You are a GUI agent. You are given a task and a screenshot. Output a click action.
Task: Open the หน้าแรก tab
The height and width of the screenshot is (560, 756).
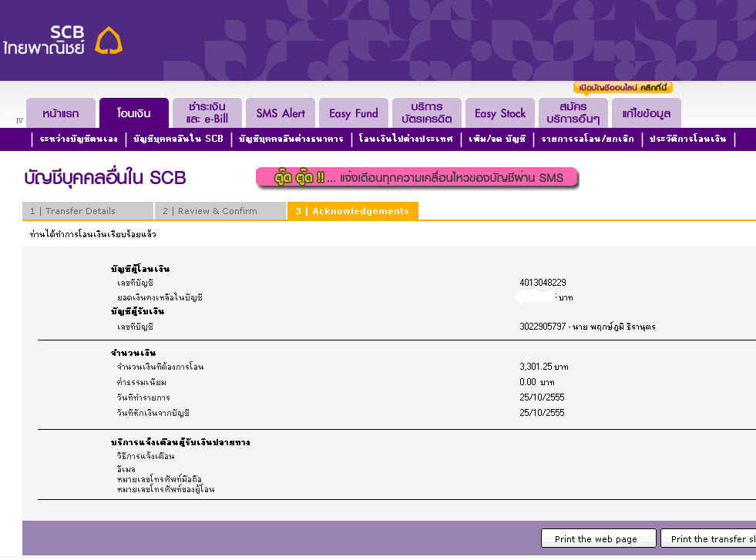(x=61, y=113)
